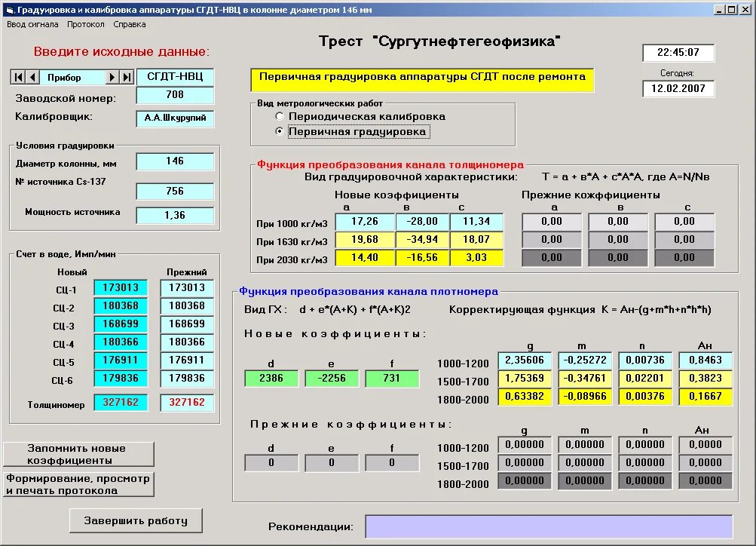Viewport: 756px width, 546px height.
Task: Click previous g value for 1000-1200
Action: [525, 445]
